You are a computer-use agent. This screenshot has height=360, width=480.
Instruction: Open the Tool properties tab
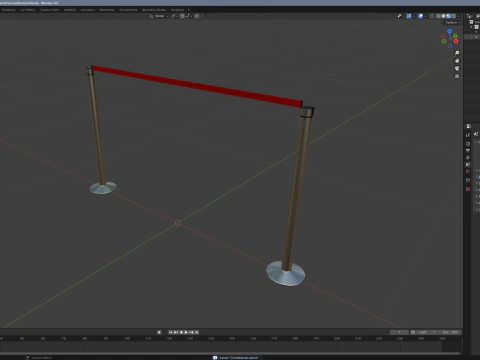468,135
